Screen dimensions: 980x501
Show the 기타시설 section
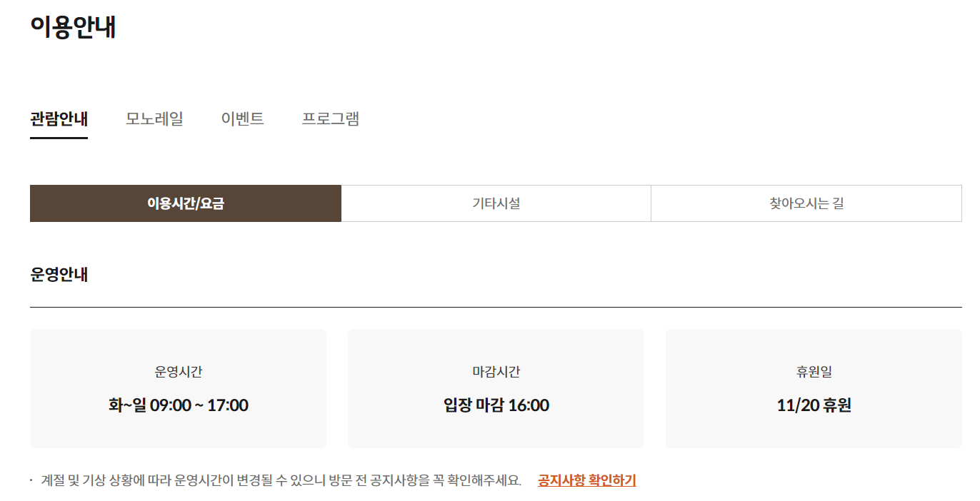[496, 203]
